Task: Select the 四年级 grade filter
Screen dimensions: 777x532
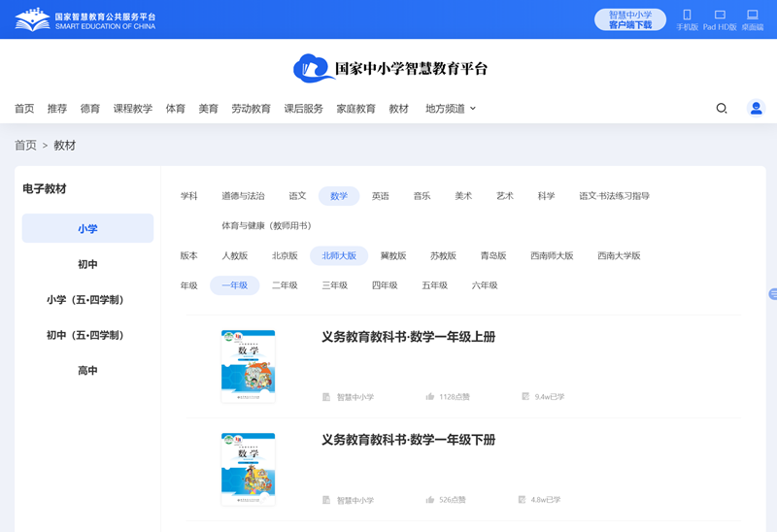Action: (x=385, y=285)
